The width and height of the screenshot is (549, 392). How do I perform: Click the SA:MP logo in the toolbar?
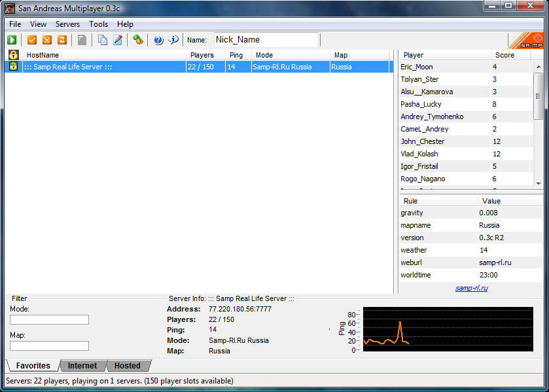click(525, 41)
